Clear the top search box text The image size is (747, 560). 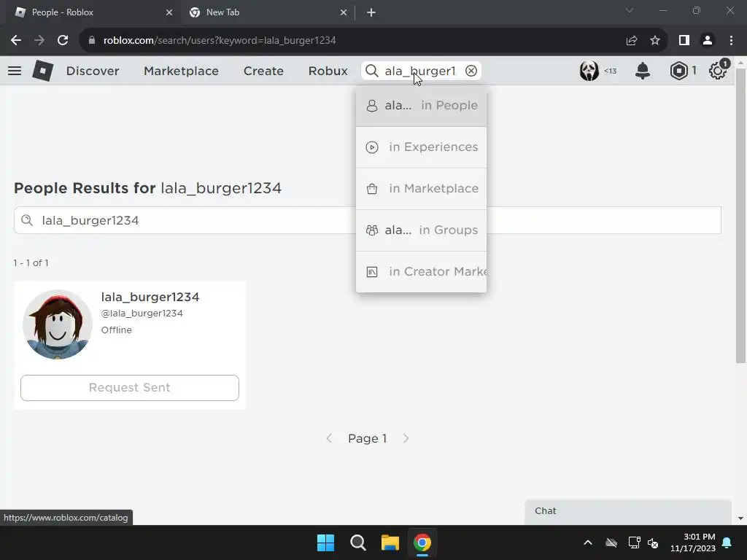tap(471, 71)
